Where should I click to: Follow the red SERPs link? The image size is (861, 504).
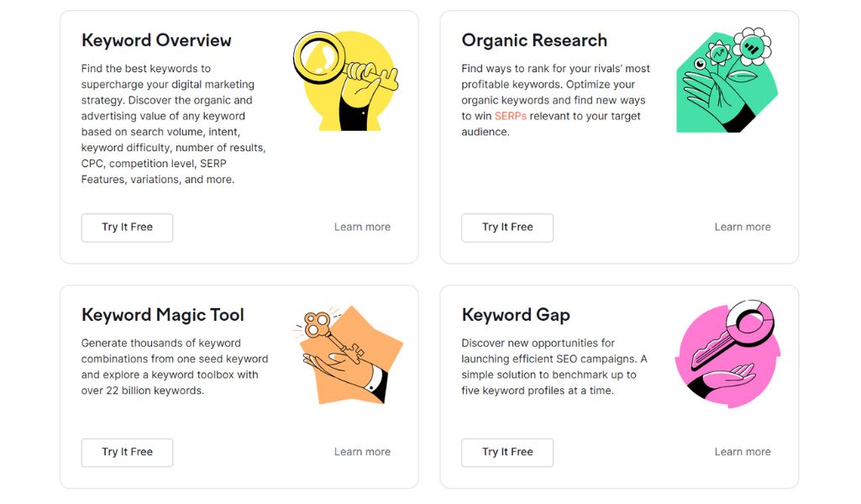coord(510,116)
